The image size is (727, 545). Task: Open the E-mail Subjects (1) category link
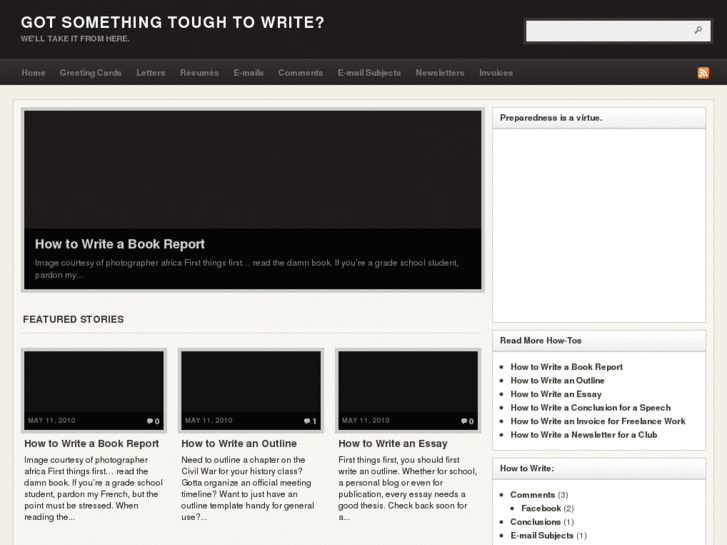tap(542, 535)
